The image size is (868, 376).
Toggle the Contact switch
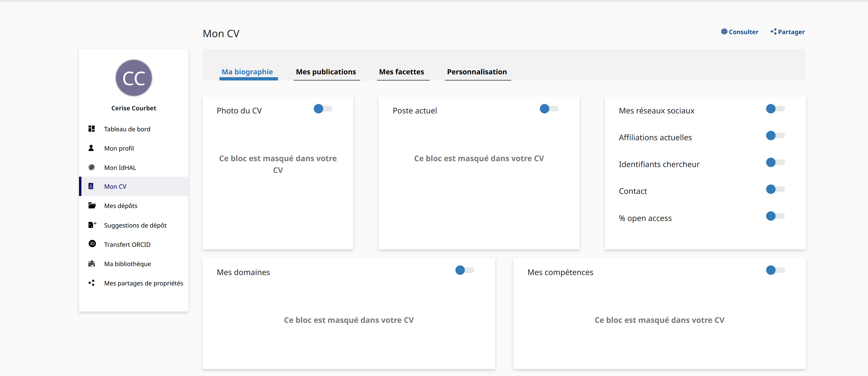(x=775, y=189)
